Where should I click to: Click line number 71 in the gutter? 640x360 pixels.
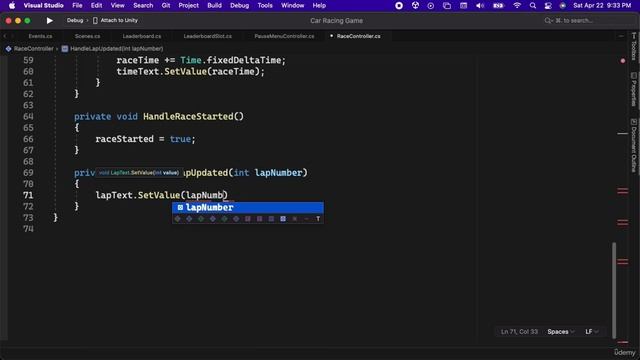28,195
